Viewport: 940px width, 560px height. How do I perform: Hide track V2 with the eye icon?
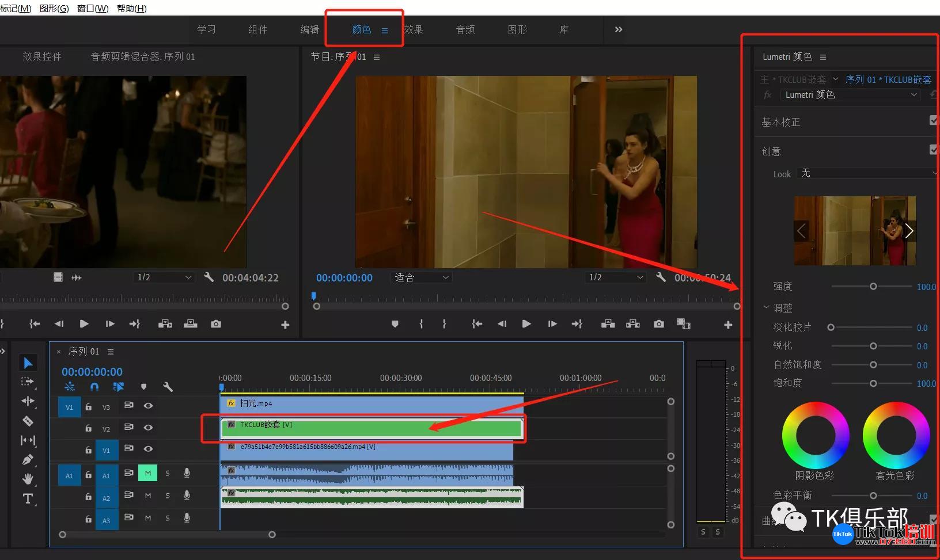pyautogui.click(x=148, y=428)
